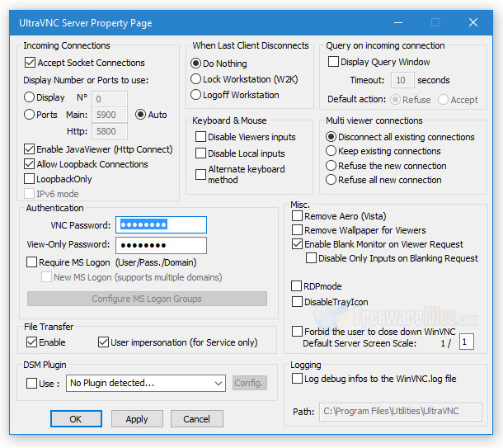The image size is (503, 448).
Task: Choose Logoff Workstation on last disconnect
Action: (196, 95)
